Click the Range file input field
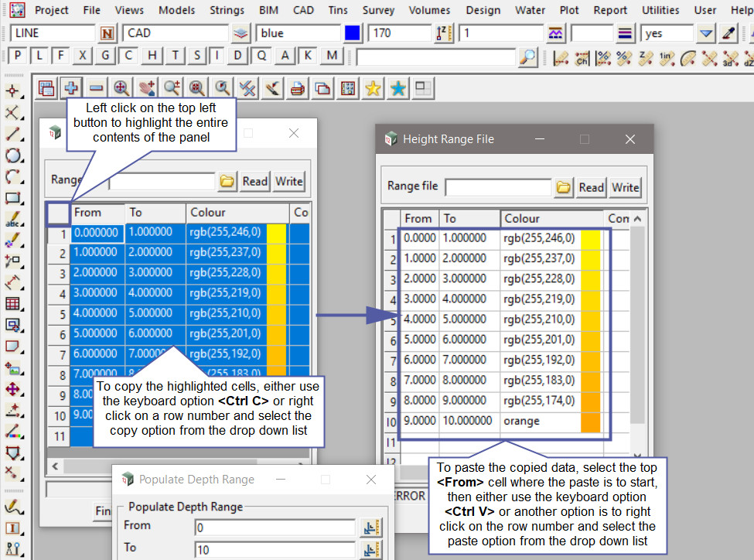Viewport: 754px width, 560px height. pos(497,187)
